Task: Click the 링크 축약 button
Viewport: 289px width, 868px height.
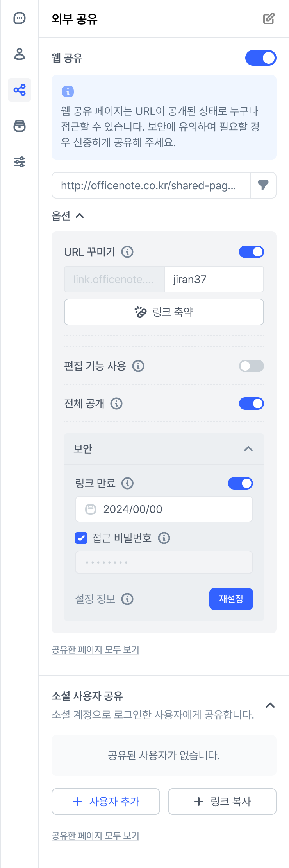Action: click(x=164, y=312)
